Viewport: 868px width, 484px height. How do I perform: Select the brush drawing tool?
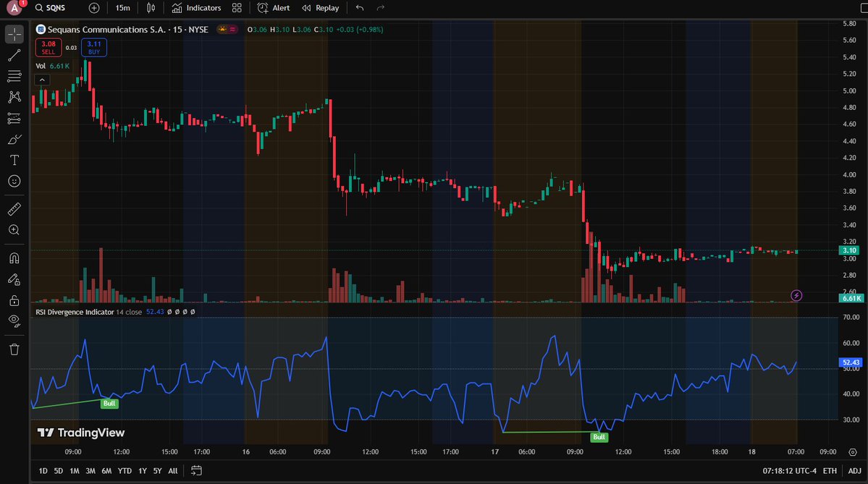14,140
